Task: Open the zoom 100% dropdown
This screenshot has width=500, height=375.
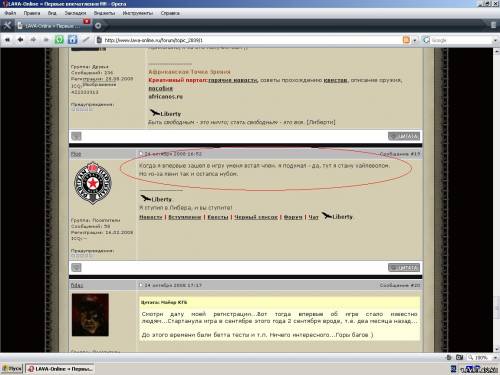Action: point(482,357)
